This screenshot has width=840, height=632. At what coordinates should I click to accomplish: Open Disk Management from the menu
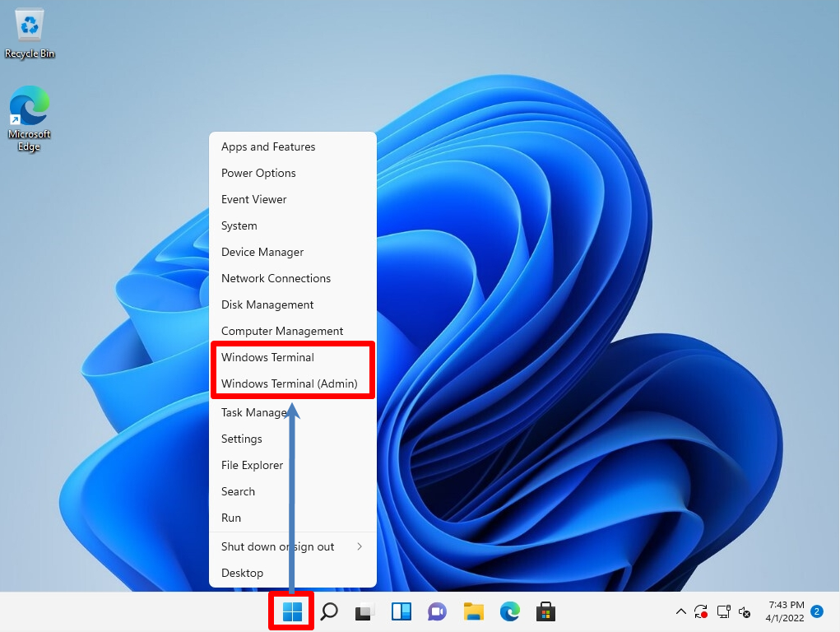293,304
